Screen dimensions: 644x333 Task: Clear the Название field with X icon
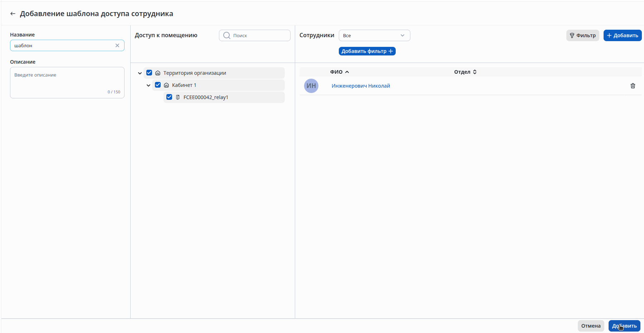click(x=117, y=45)
